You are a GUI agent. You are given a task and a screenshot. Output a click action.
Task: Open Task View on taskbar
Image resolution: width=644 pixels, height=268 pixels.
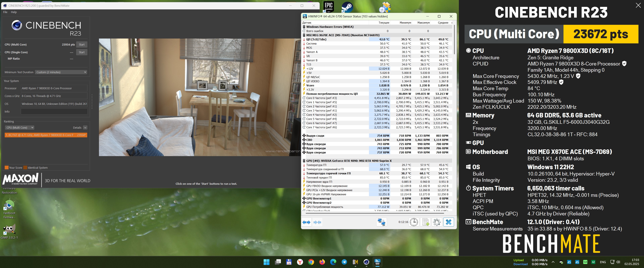point(278,262)
